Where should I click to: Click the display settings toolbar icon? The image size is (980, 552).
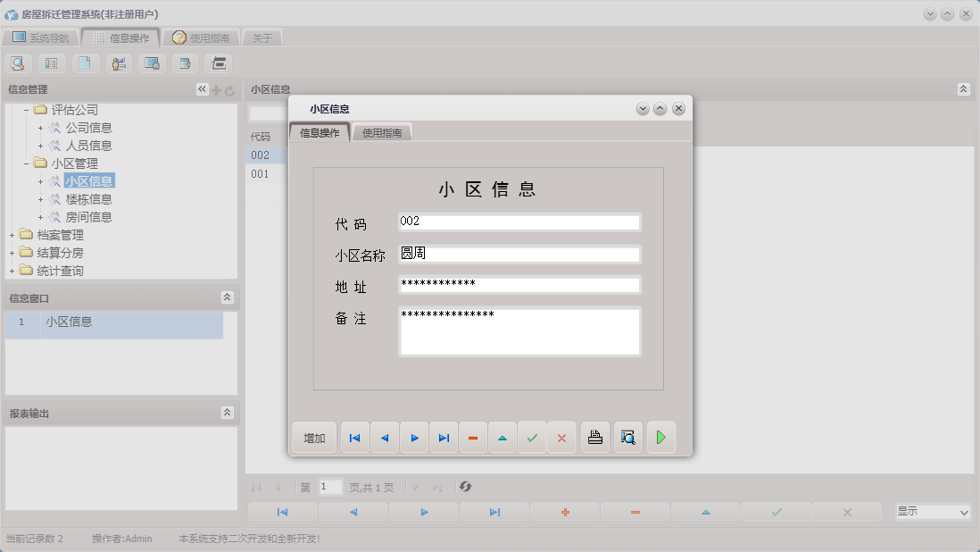152,63
